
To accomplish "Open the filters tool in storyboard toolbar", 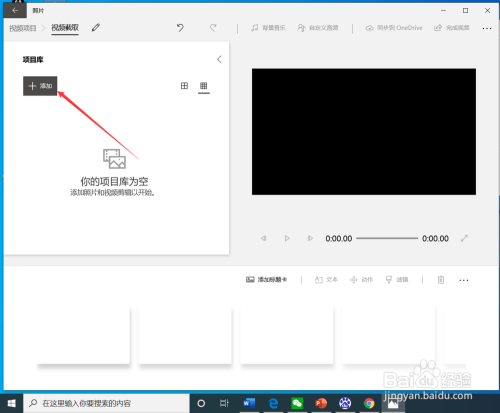I will [397, 280].
